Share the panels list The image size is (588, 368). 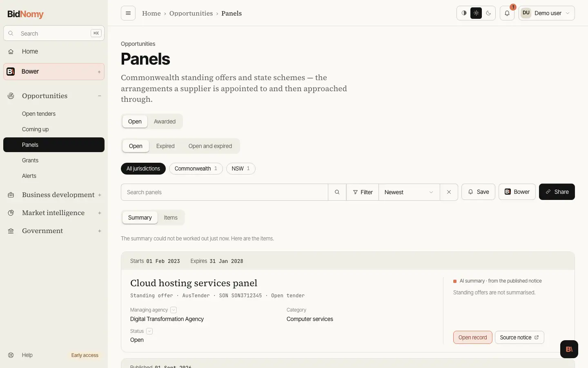tap(557, 192)
